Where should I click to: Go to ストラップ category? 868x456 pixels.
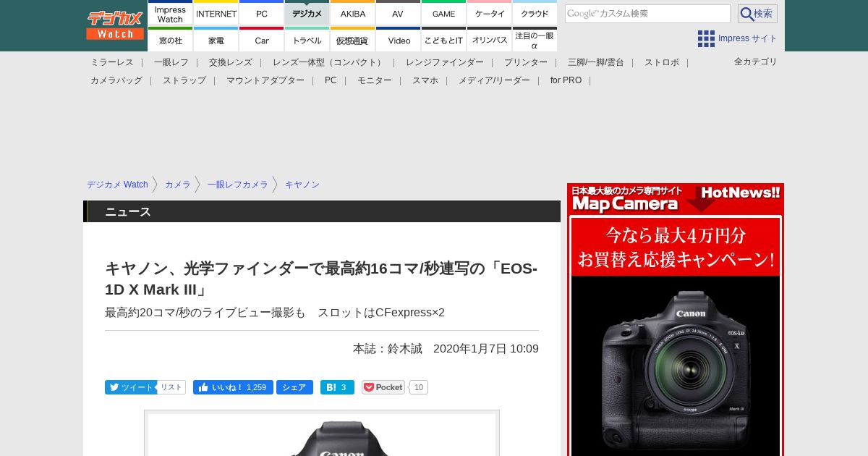tap(184, 80)
